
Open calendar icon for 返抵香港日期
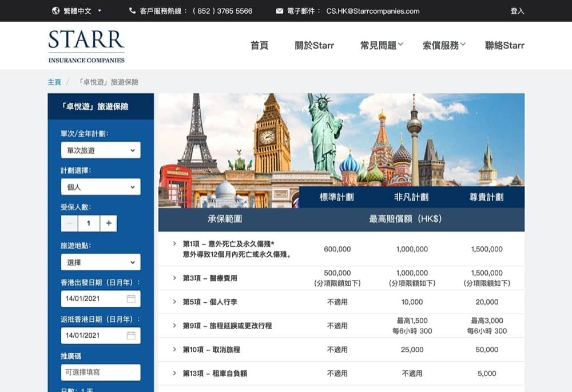pyautogui.click(x=131, y=335)
